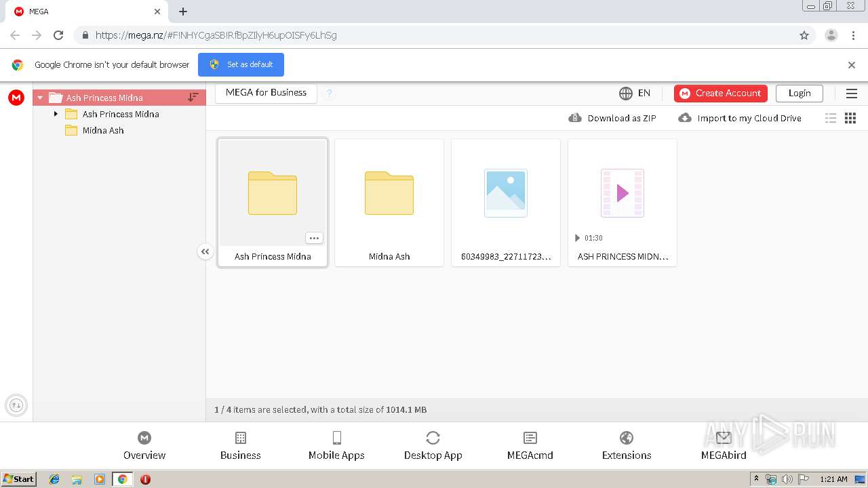Viewport: 868px width, 488px height.
Task: Open the Chrome three-dot menu
Action: [x=854, y=35]
